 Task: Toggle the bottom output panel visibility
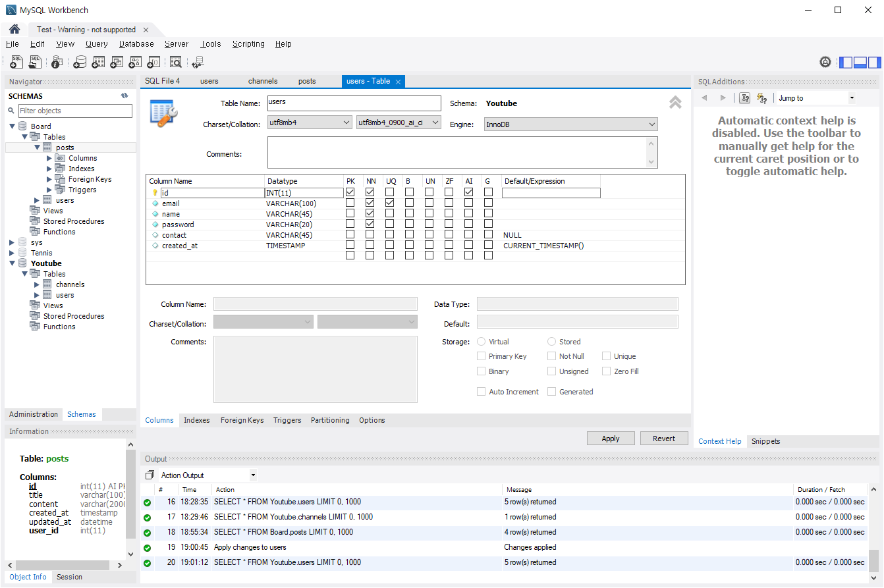pos(860,63)
